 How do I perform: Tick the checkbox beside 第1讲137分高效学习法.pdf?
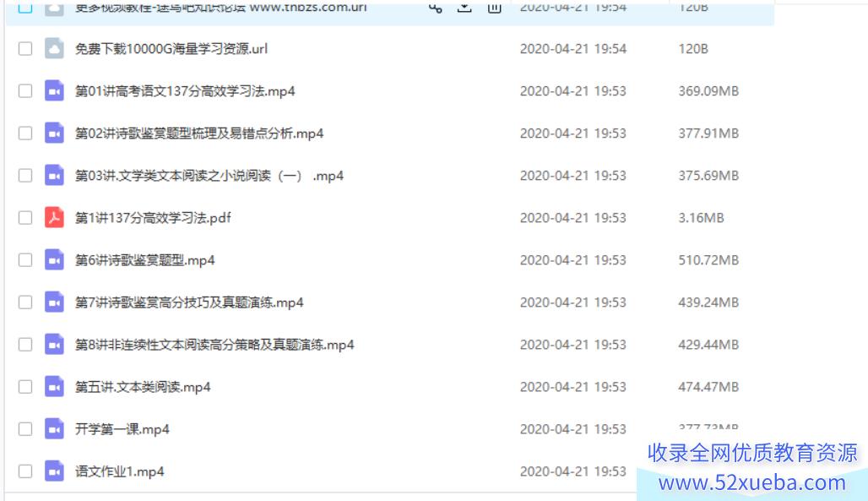25,218
